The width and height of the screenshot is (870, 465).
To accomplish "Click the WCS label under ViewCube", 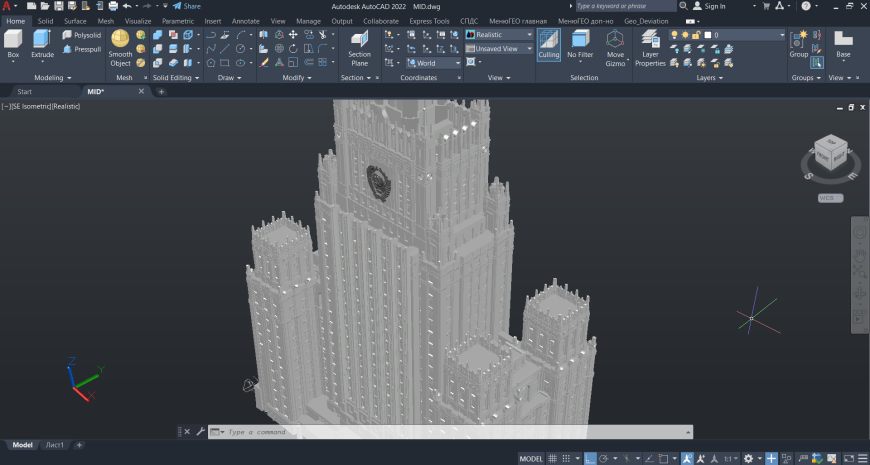I will click(831, 198).
